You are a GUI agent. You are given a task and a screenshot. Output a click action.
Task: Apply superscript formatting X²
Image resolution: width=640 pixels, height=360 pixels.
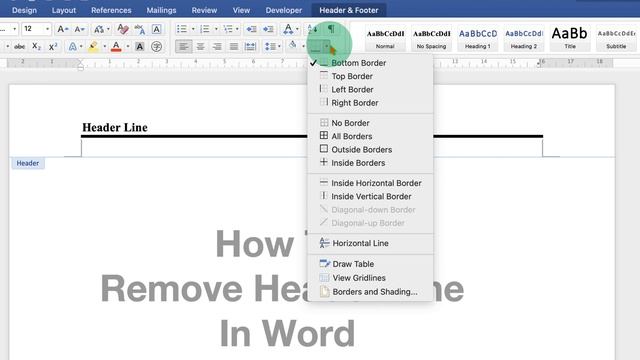point(53,47)
